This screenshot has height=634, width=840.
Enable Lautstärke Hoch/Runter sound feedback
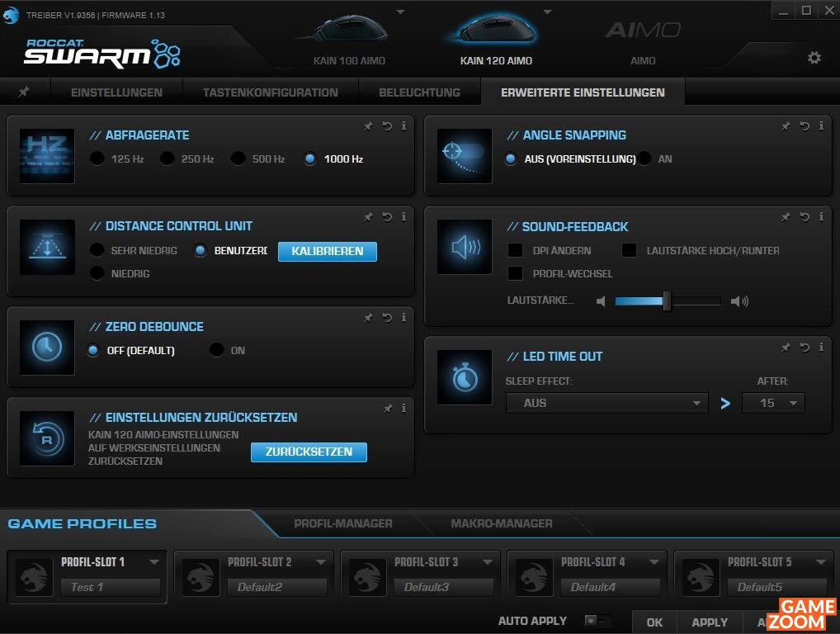click(629, 250)
